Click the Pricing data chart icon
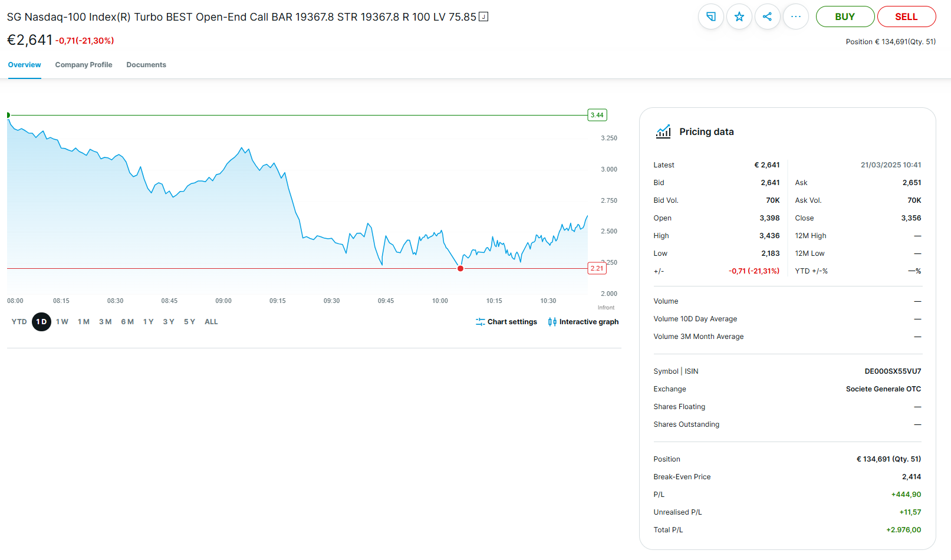This screenshot has width=951, height=560. (663, 131)
